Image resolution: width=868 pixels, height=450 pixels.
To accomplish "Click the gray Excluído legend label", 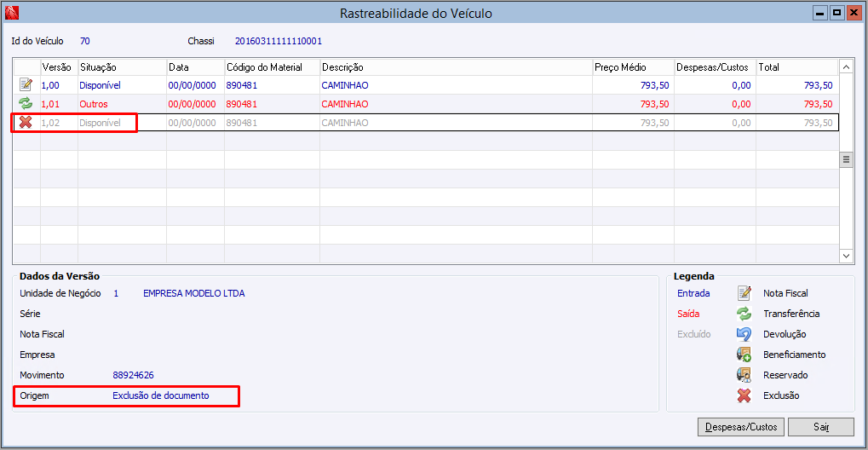I will click(694, 334).
